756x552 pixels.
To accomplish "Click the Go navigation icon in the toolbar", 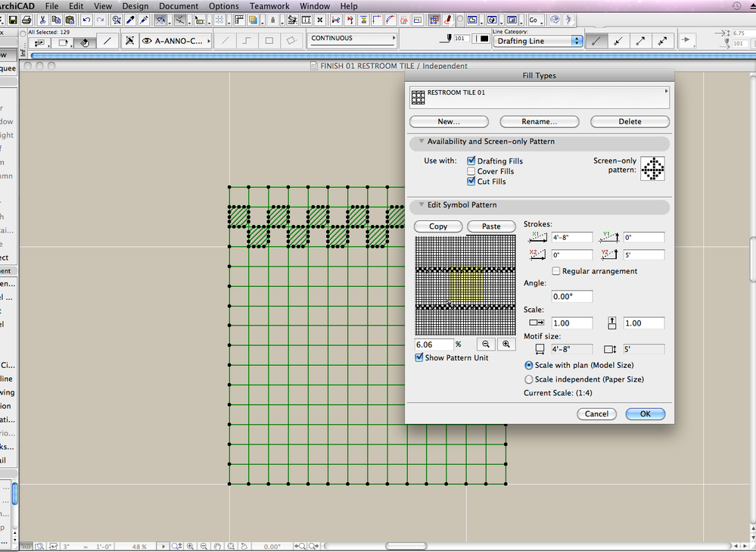I will pos(533,20).
